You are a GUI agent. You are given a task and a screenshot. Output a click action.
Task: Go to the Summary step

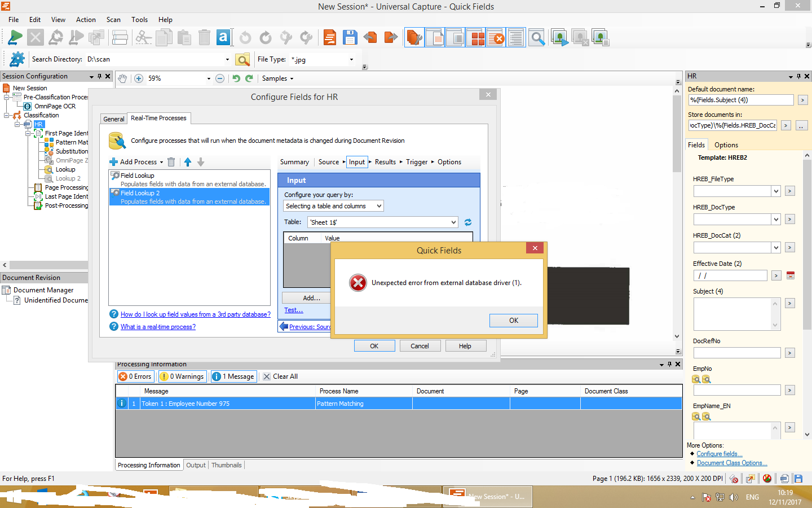[x=294, y=162]
